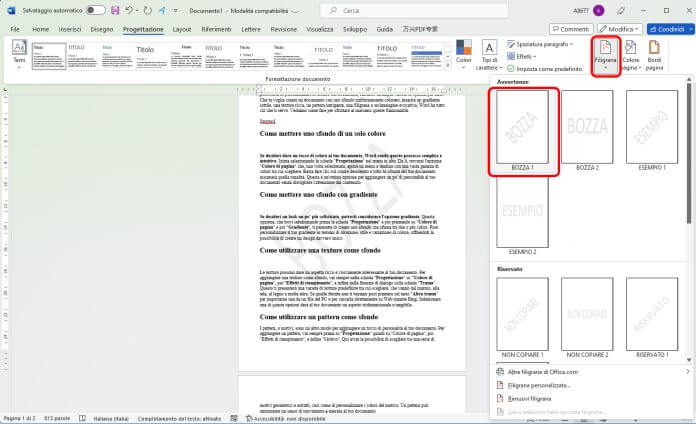The image size is (696, 424).
Task: Open the Riferimenti tab
Action: tap(216, 29)
